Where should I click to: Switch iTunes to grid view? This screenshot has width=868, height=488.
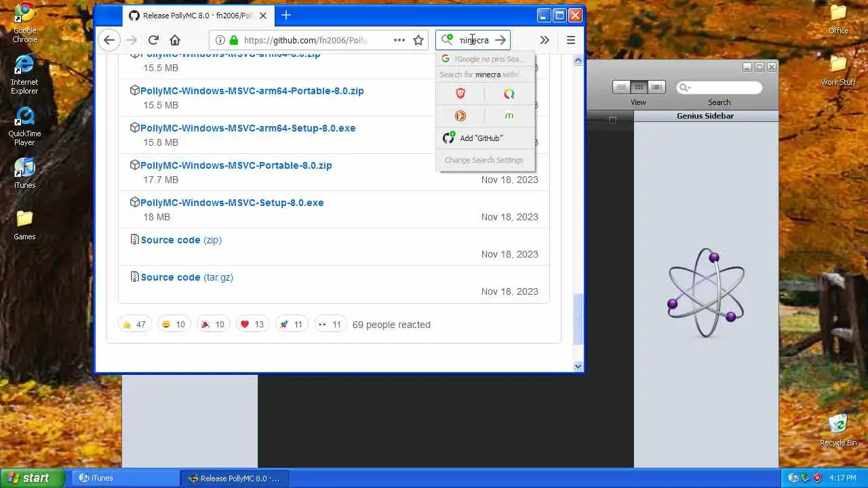coord(639,87)
